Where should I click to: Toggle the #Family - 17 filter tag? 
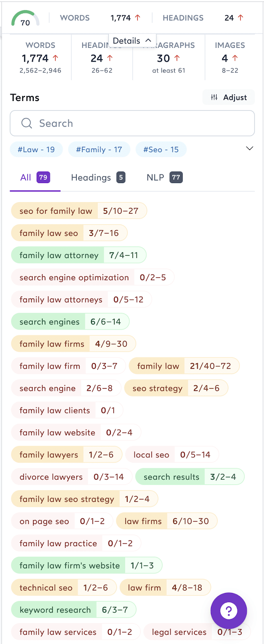99,150
